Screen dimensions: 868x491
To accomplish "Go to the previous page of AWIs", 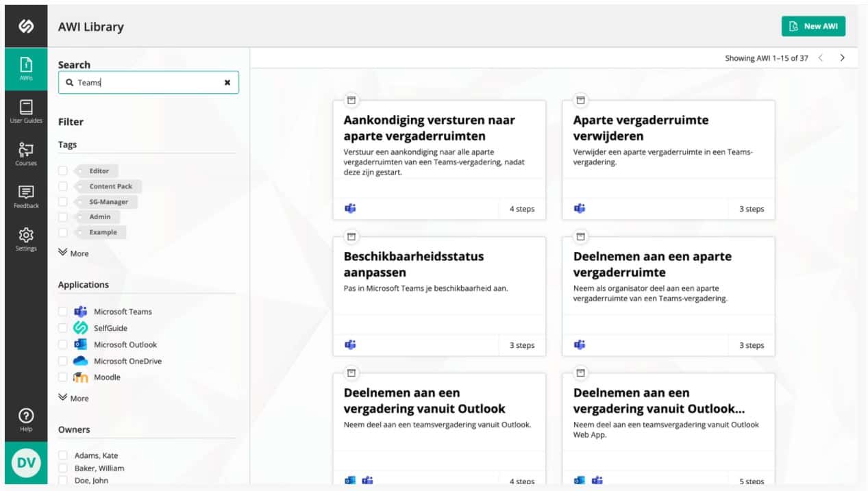I will click(x=821, y=58).
